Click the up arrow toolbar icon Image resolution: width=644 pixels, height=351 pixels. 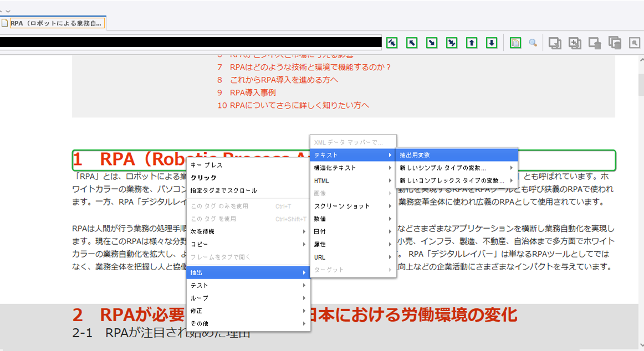472,43
